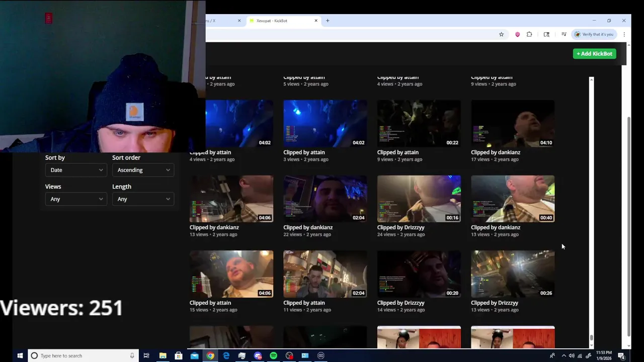The width and height of the screenshot is (644, 362).
Task: Open the 04:10 clip by dankianz
Action: (513, 123)
